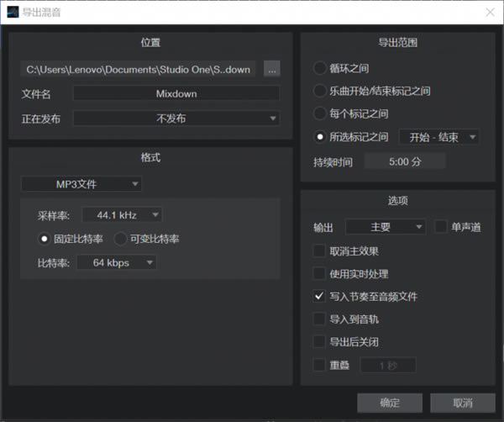Choose 乐曲开始/结束标记之间 export range

click(319, 91)
